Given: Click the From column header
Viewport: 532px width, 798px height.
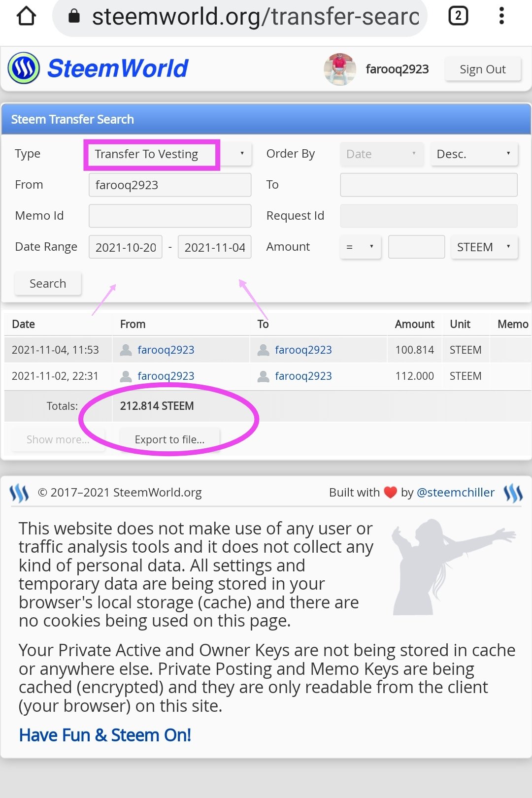Looking at the screenshot, I should [x=133, y=324].
